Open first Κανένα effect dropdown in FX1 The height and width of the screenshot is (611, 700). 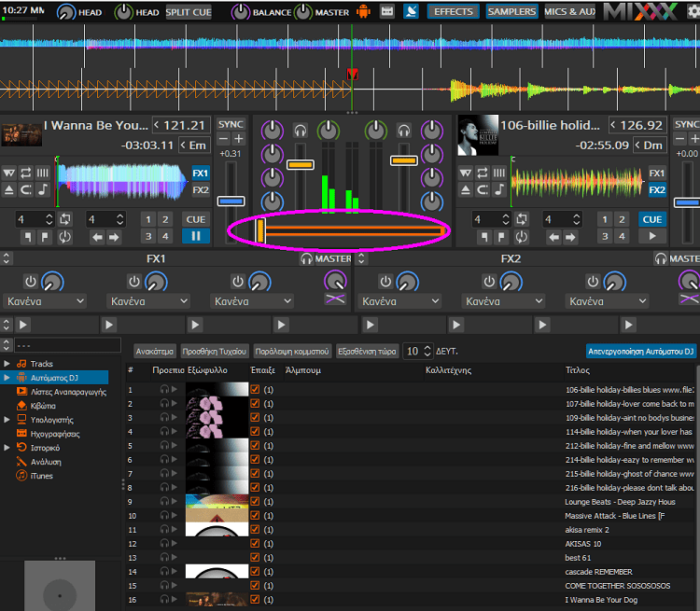tap(45, 301)
